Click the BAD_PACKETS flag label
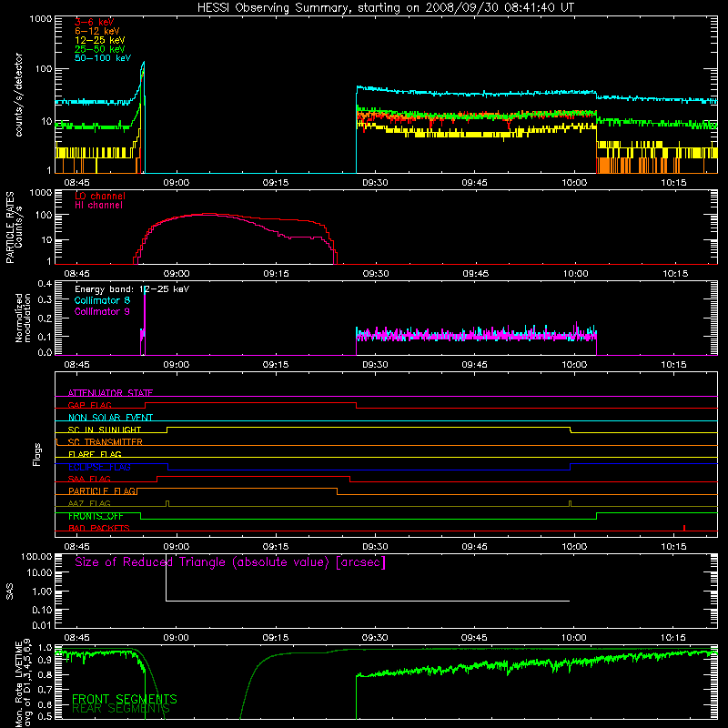728x728 pixels. point(99,528)
